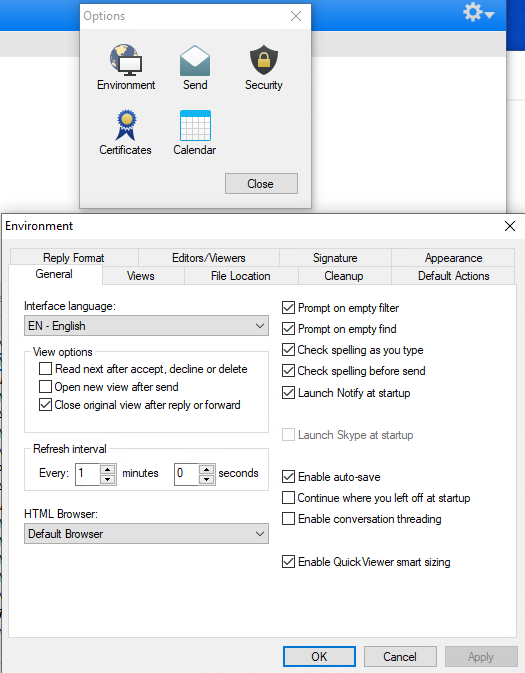Click OK in the Environment dialog
Viewport: 525px width, 673px height.
319,657
